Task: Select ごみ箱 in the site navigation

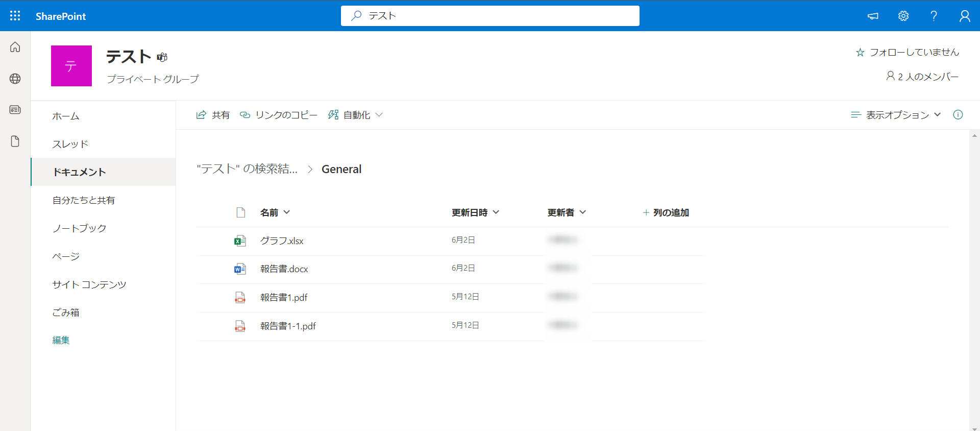Action: click(66, 313)
